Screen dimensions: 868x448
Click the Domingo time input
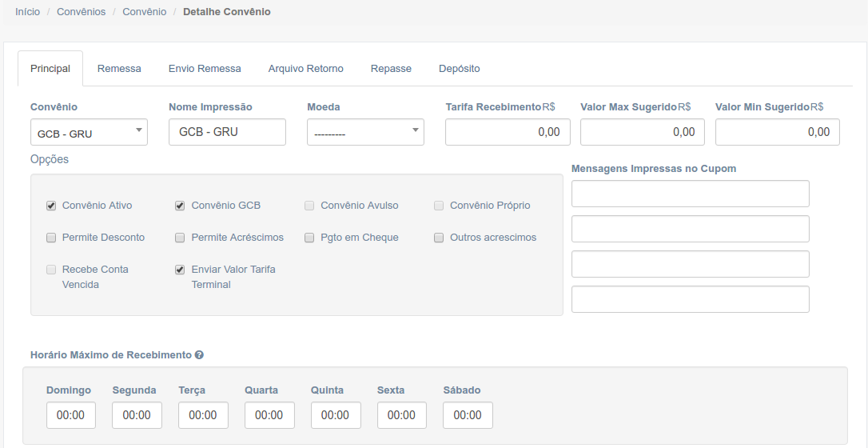click(x=71, y=415)
